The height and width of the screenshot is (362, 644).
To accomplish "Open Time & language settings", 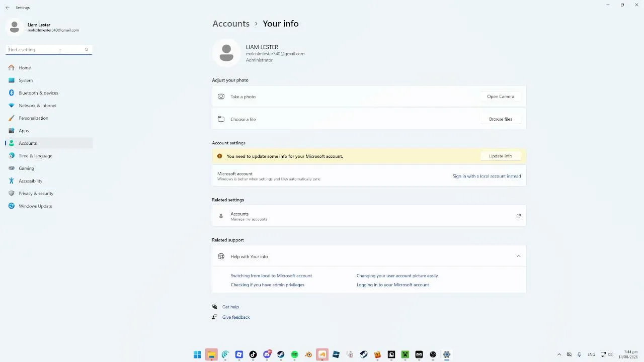I will tap(49, 155).
